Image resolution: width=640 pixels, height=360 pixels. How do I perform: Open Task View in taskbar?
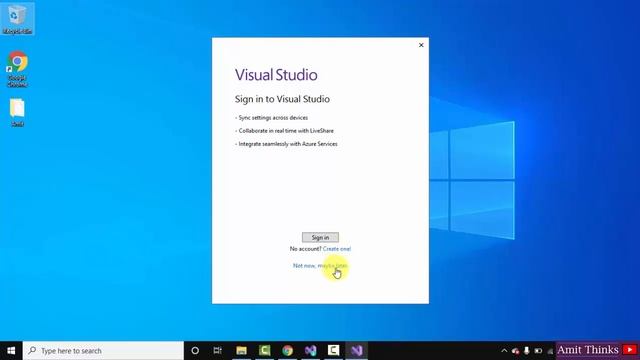218,351
